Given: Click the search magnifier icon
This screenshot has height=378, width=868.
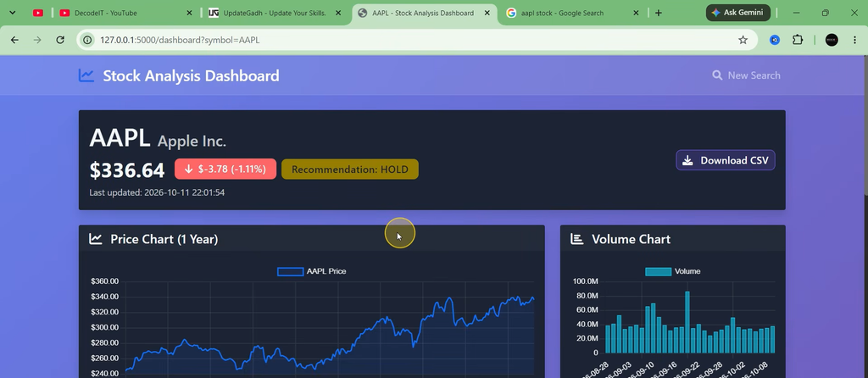Looking at the screenshot, I should pos(717,75).
